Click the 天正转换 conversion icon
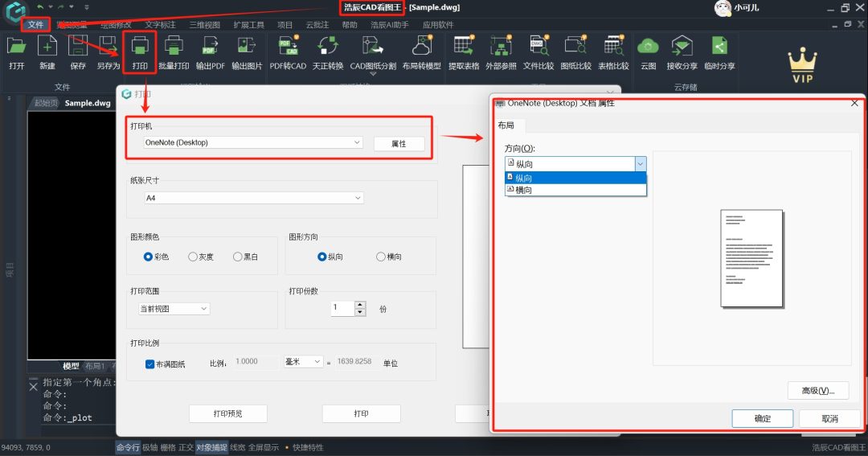 [x=328, y=46]
